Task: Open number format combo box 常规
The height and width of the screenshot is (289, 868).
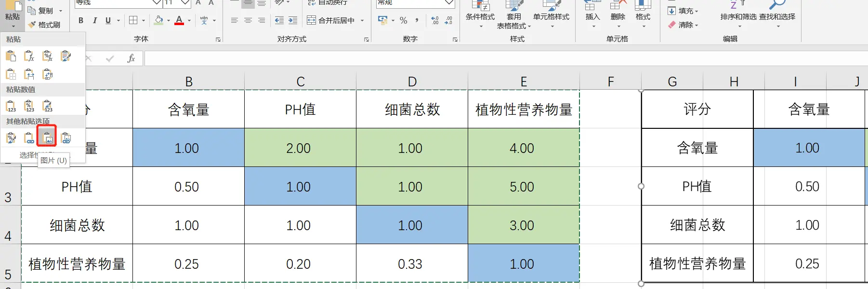Action: pos(415,2)
